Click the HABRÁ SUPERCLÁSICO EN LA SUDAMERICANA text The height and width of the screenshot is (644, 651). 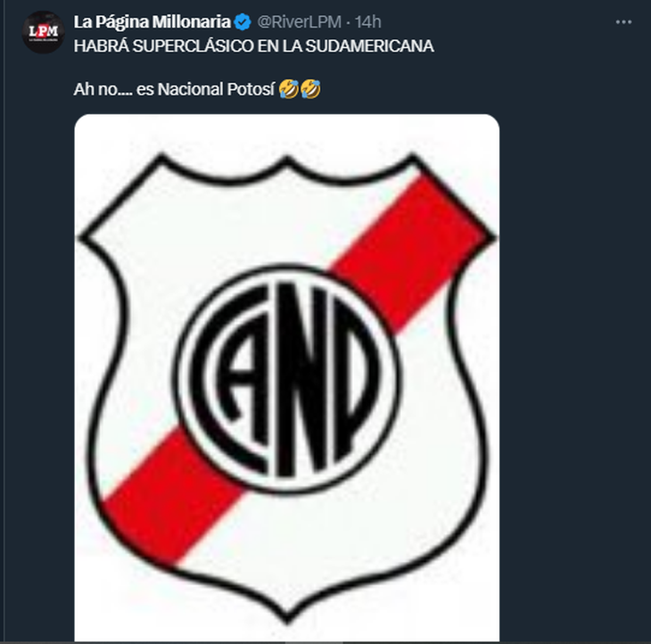(253, 46)
